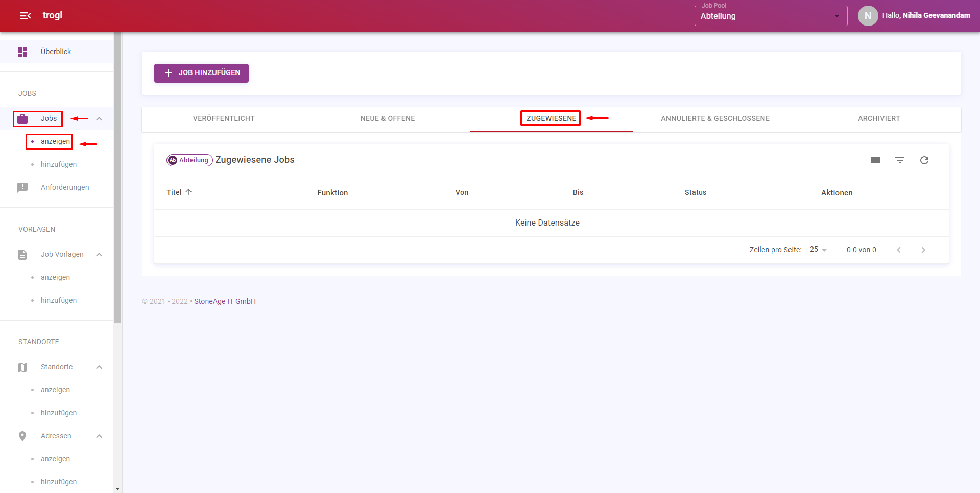Viewport: 980px width, 493px height.
Task: Open the table filter icon
Action: click(900, 160)
